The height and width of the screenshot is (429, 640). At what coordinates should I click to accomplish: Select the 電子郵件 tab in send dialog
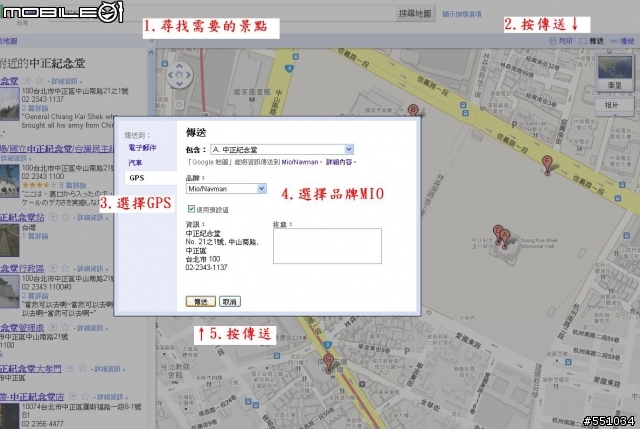(142, 147)
